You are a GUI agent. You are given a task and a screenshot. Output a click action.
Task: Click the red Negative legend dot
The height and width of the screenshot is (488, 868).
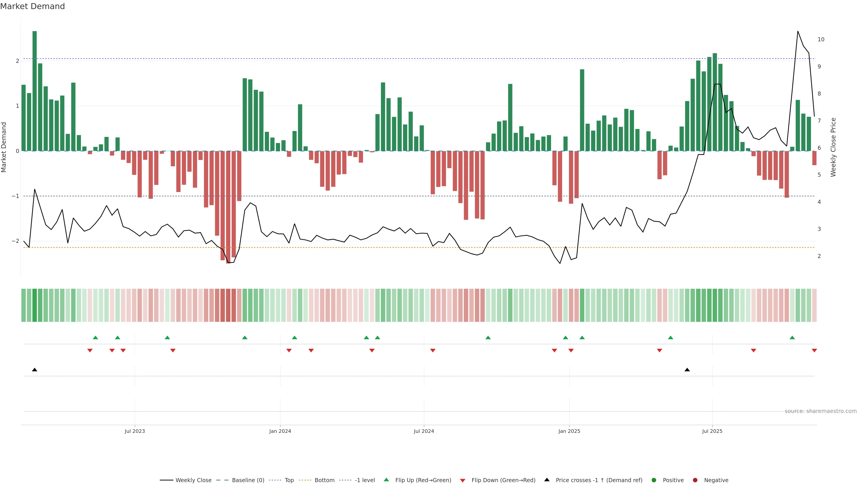pyautogui.click(x=695, y=480)
